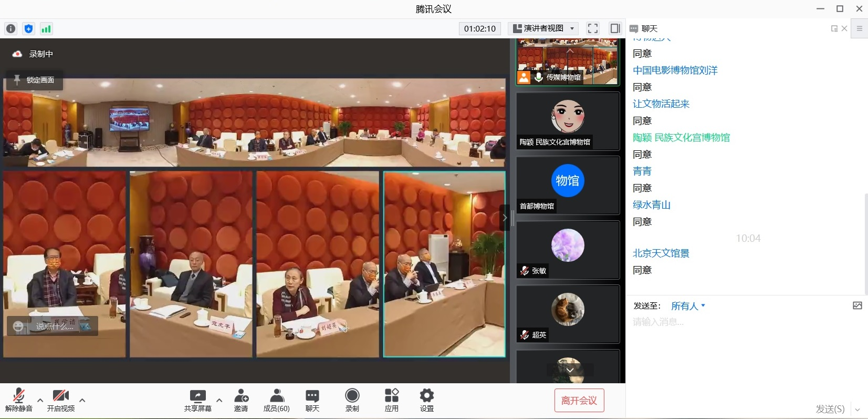Turn on the video camera
868x419 pixels.
pos(60,400)
